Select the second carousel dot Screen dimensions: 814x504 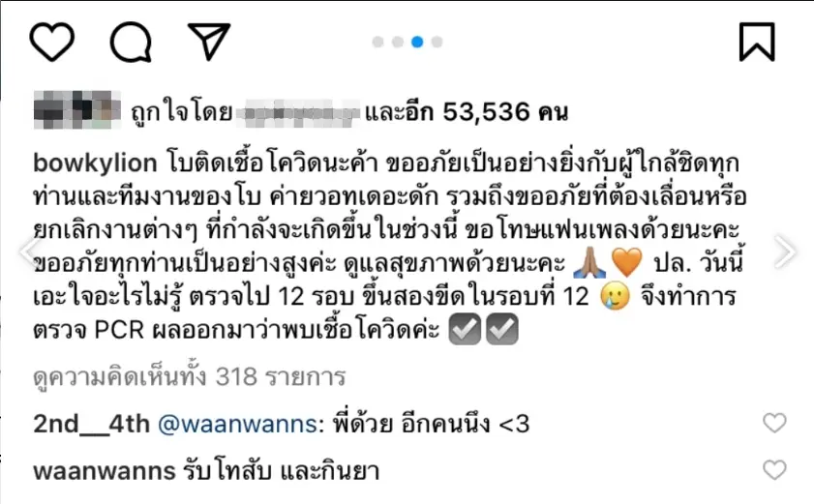(398, 42)
